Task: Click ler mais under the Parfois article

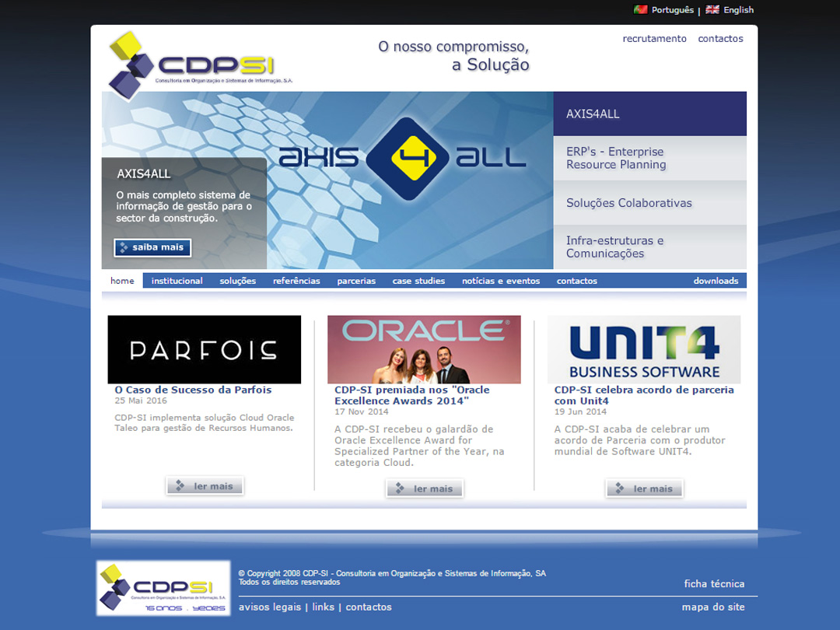Action: coord(205,486)
